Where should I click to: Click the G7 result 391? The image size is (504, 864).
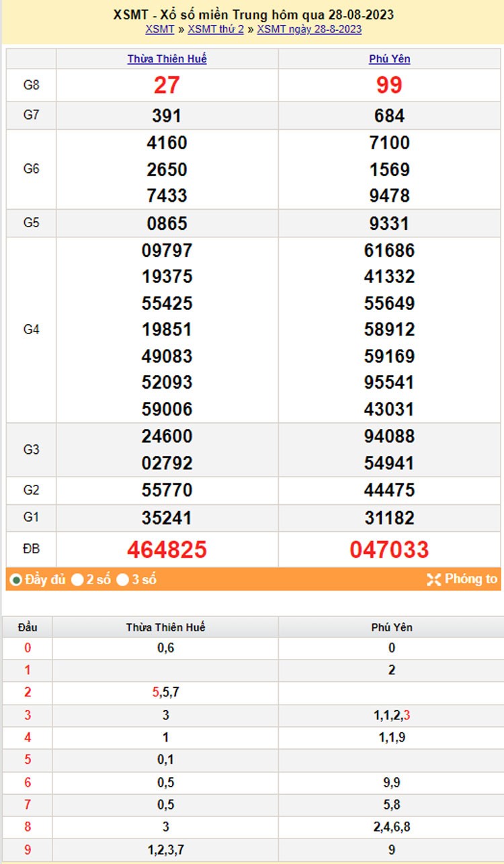click(x=167, y=116)
